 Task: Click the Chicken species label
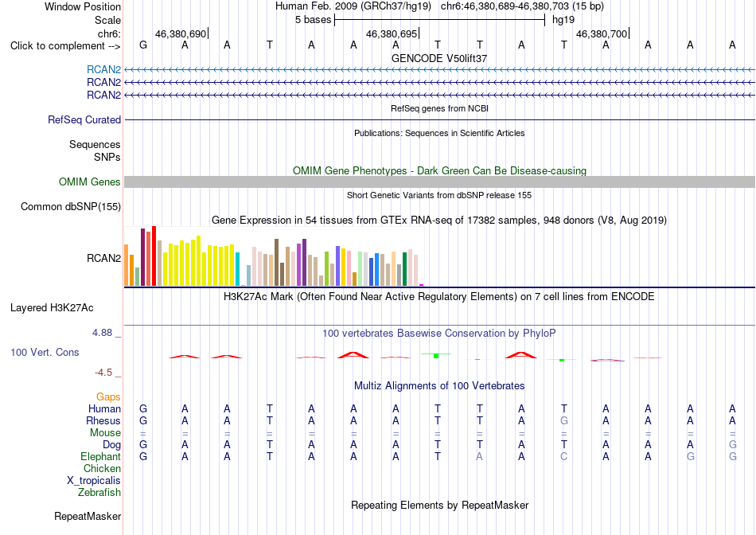pos(102,468)
